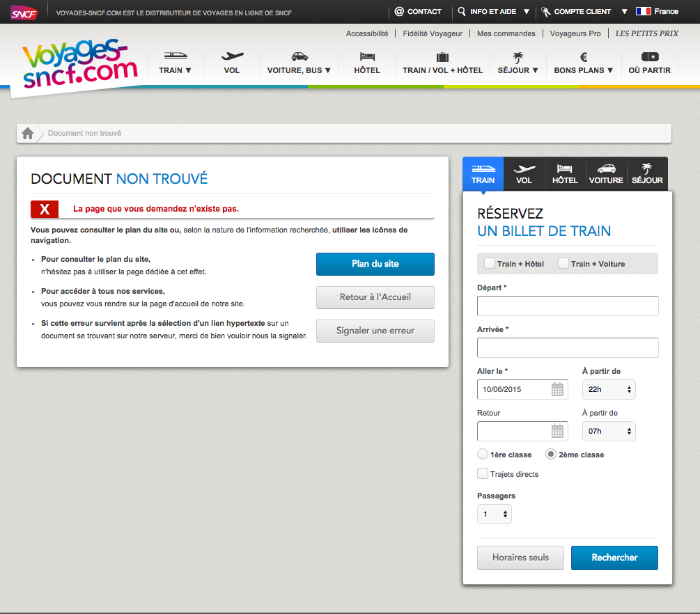This screenshot has width=700, height=614.
Task: Open the Fidélité Voyageur link
Action: 433,33
